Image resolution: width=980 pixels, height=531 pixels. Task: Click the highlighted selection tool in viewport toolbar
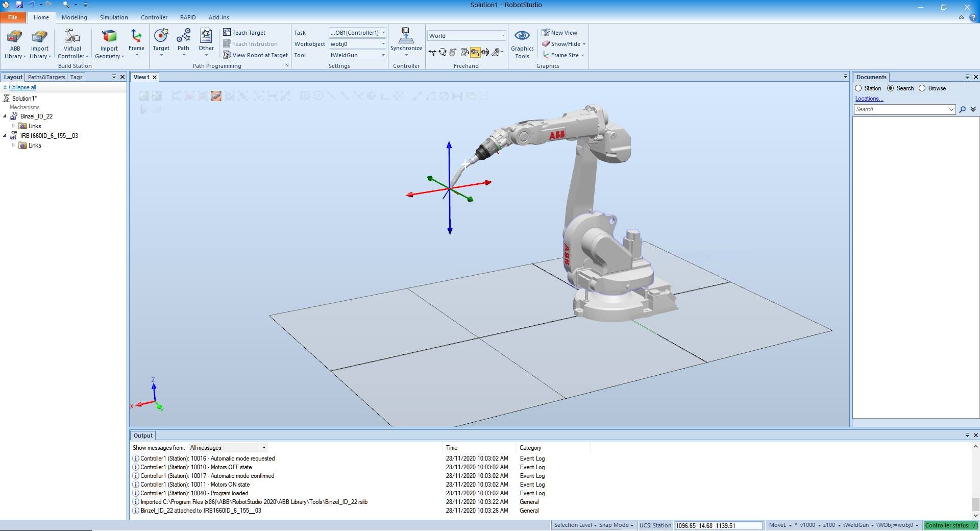(x=216, y=96)
